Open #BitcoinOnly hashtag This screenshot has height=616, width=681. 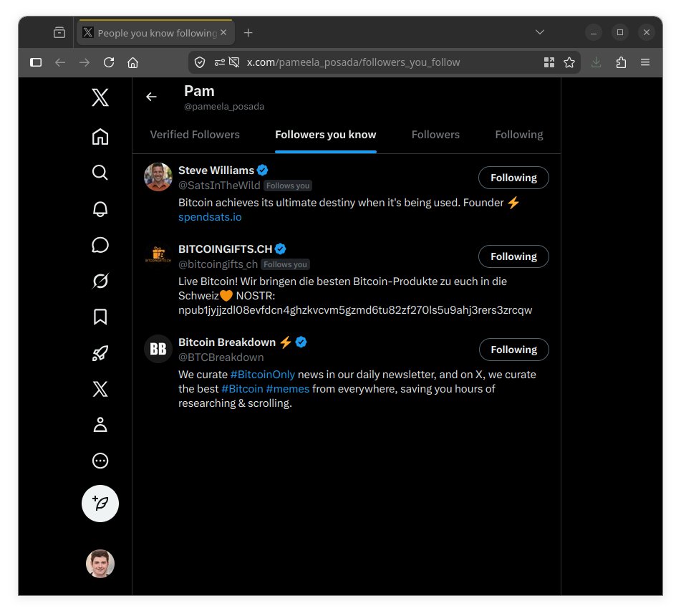click(x=262, y=375)
